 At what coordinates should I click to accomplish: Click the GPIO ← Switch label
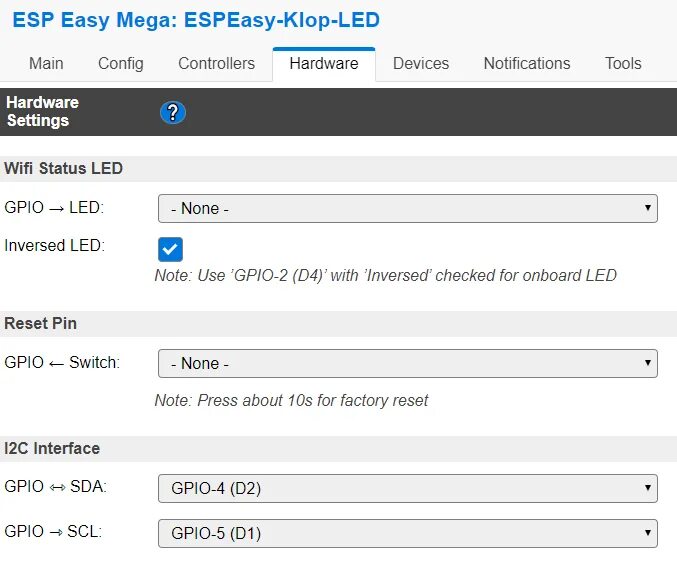click(x=62, y=362)
